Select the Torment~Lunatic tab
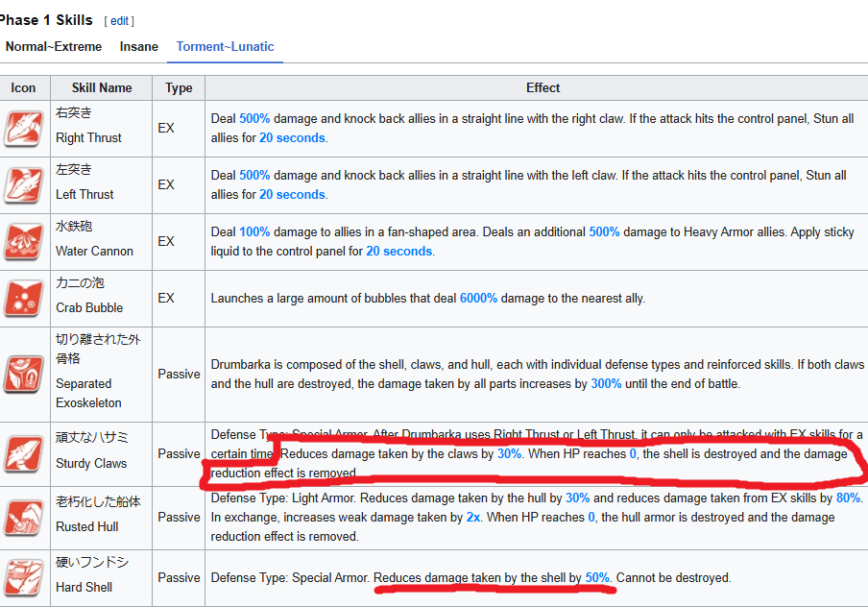The image size is (868, 607). [x=225, y=46]
